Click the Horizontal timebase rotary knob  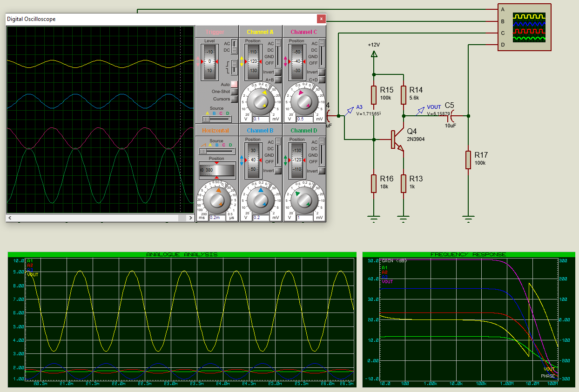point(216,200)
